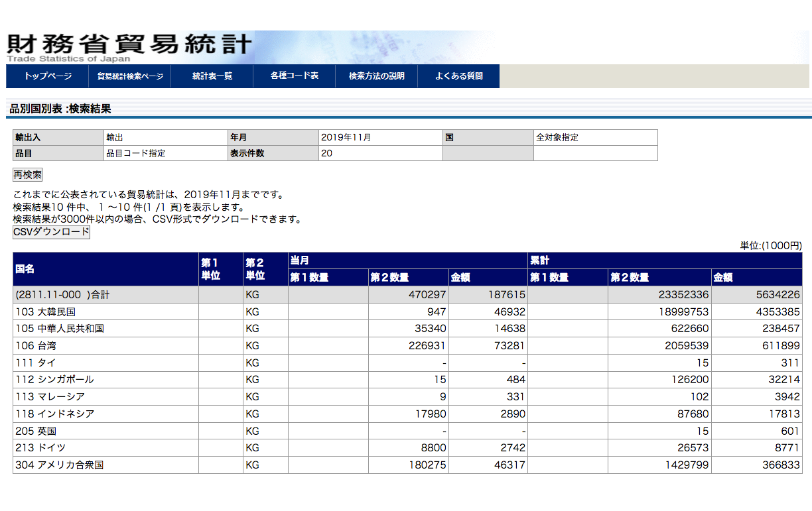The image size is (812, 511).
Task: Select 各種コード表 in the navigation bar
Action: click(x=295, y=76)
